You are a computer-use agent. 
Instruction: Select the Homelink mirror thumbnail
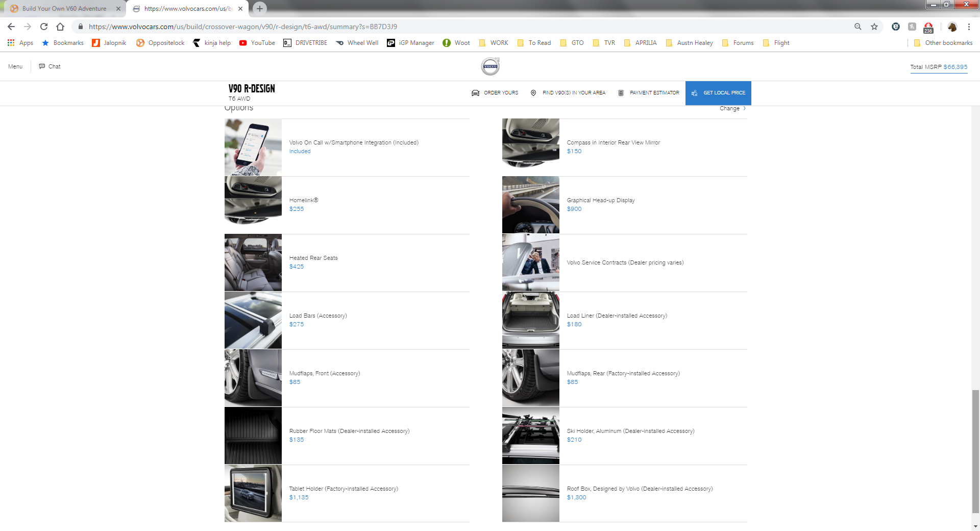[253, 205]
